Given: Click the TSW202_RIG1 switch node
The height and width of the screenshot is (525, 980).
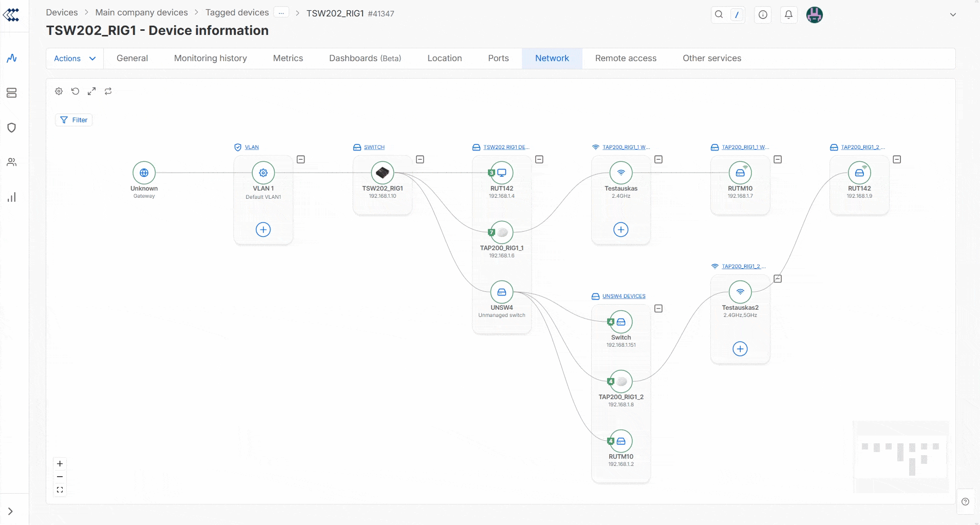Looking at the screenshot, I should (x=383, y=173).
